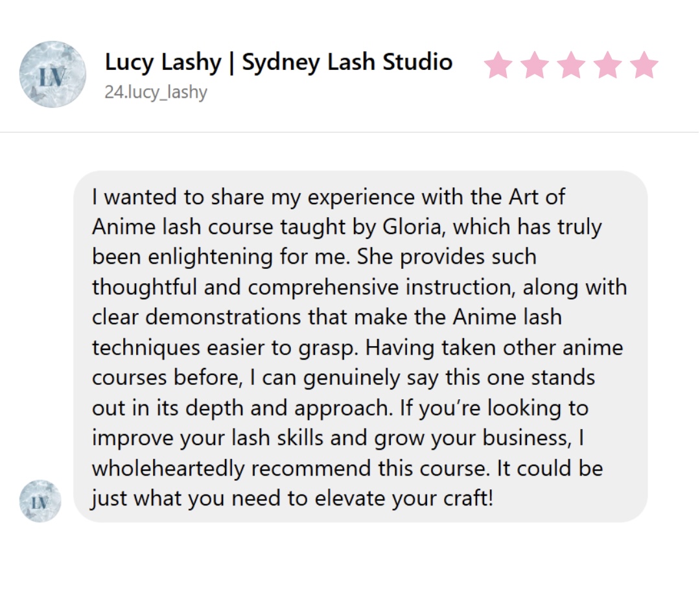
Task: Click the small LV avatar beside the message
Action: click(x=40, y=501)
